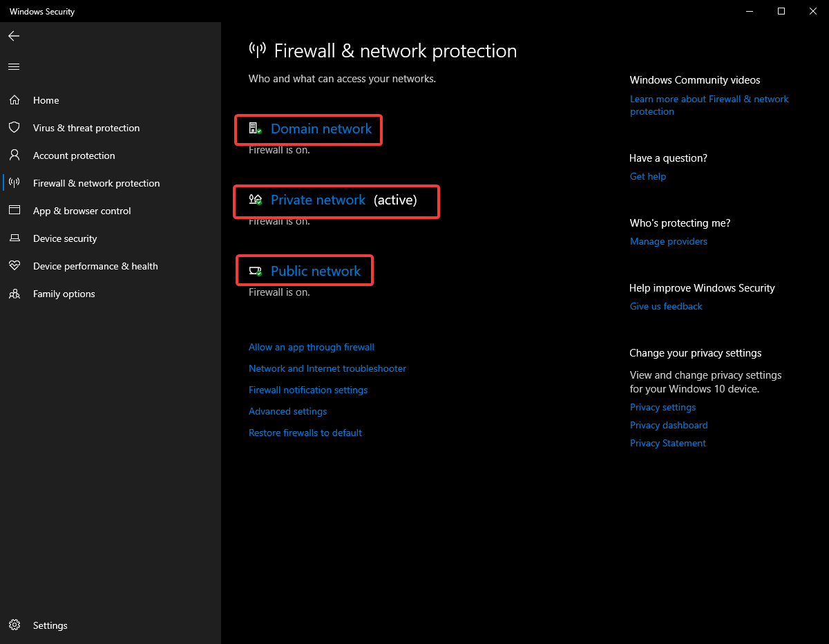Click the Device security laptop icon
The width and height of the screenshot is (829, 644).
click(x=15, y=238)
